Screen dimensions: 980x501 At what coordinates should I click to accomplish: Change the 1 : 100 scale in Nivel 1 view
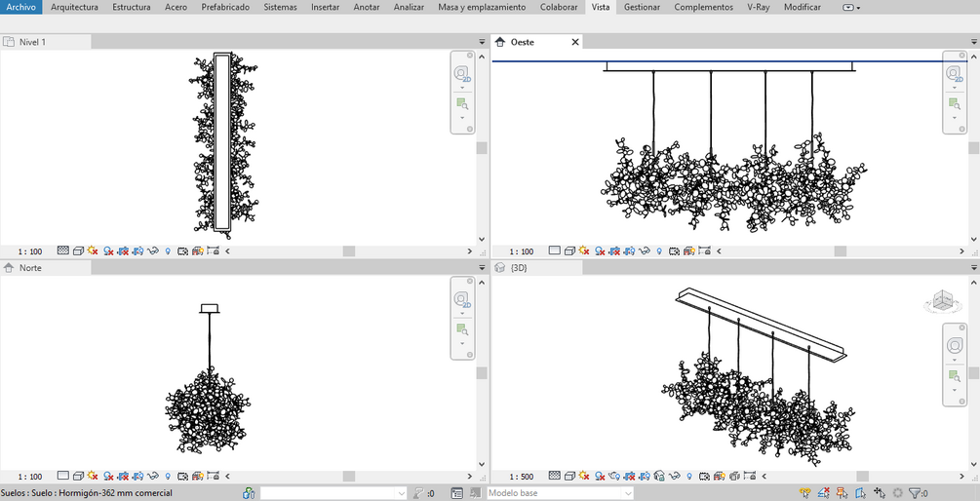pyautogui.click(x=30, y=251)
